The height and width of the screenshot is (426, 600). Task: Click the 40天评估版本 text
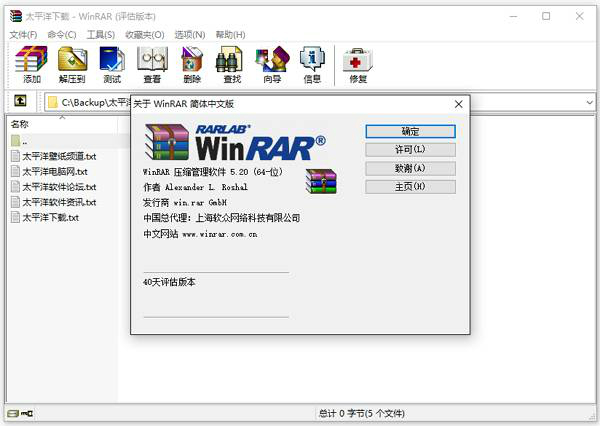click(x=169, y=282)
